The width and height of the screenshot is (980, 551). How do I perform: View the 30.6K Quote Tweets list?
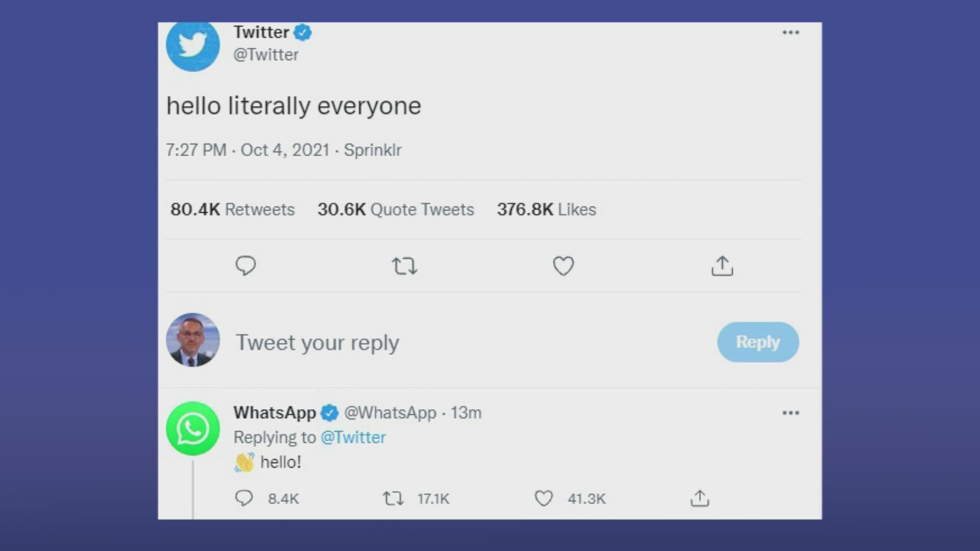tap(396, 209)
